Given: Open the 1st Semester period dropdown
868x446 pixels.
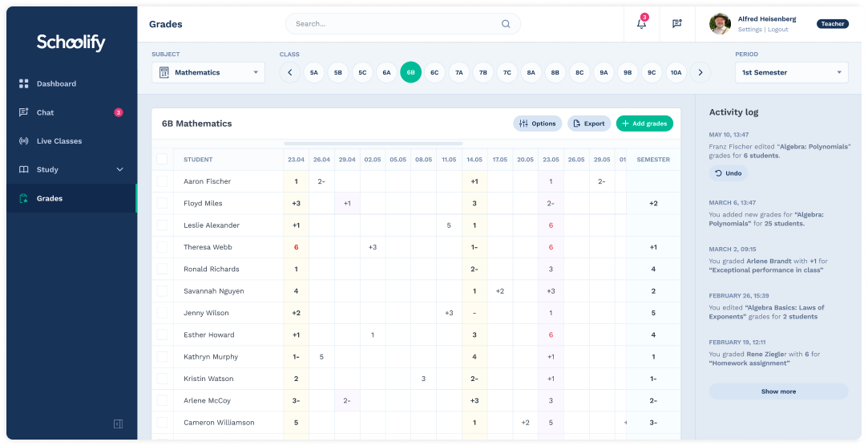Looking at the screenshot, I should pyautogui.click(x=792, y=72).
